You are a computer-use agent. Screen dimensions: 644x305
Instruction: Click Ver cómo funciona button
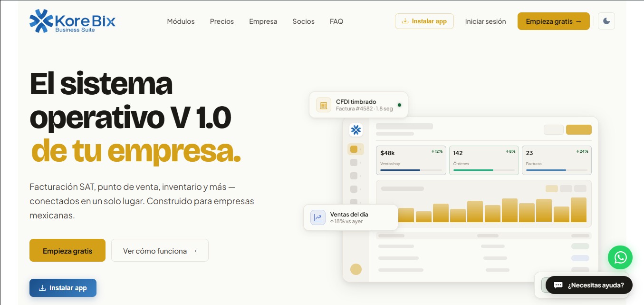click(160, 250)
